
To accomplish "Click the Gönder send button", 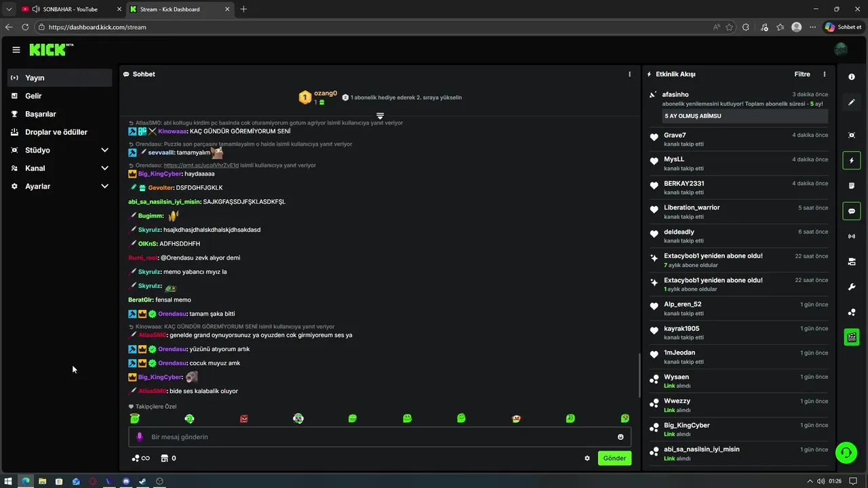I will (x=614, y=458).
